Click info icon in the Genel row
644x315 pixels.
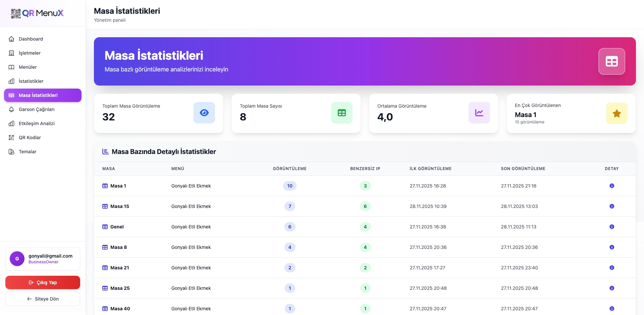click(611, 227)
